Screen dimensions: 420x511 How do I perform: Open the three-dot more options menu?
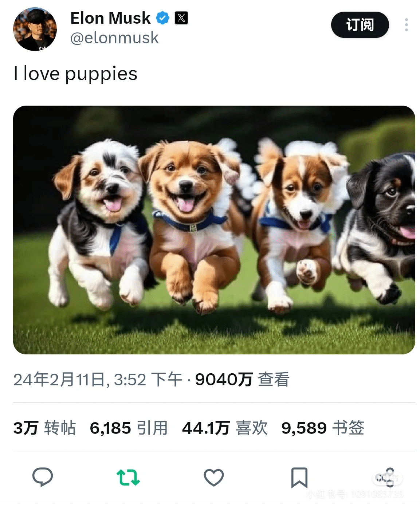point(407,25)
